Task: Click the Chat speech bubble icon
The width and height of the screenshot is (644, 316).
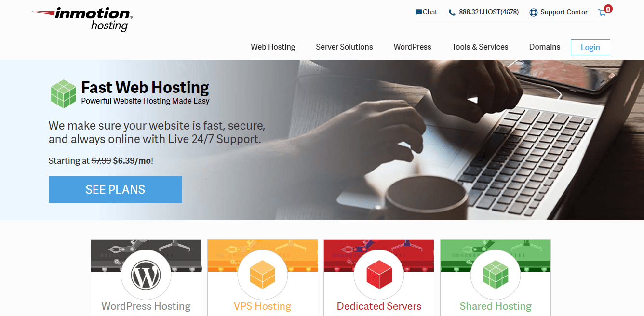Action: [418, 13]
